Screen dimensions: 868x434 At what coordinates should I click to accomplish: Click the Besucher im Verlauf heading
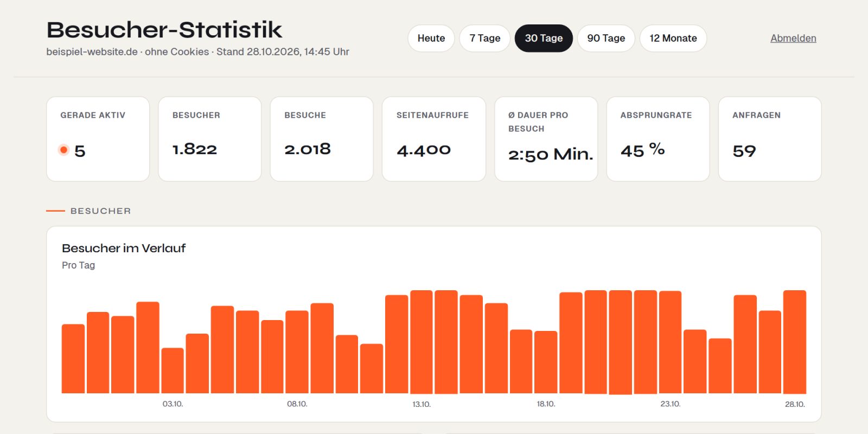click(x=124, y=248)
